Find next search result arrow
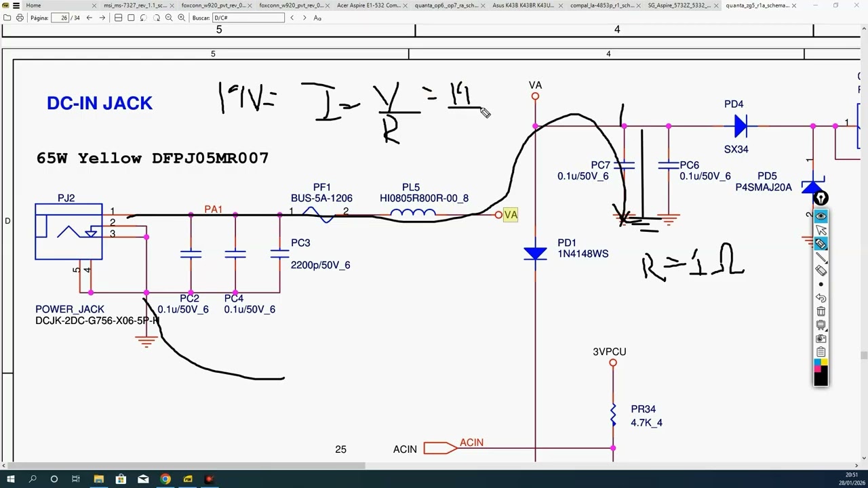 tap(304, 18)
